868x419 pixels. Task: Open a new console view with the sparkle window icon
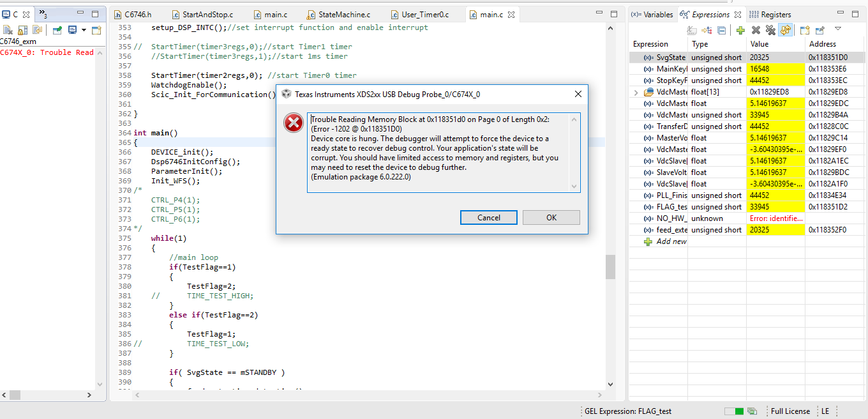coord(96,30)
